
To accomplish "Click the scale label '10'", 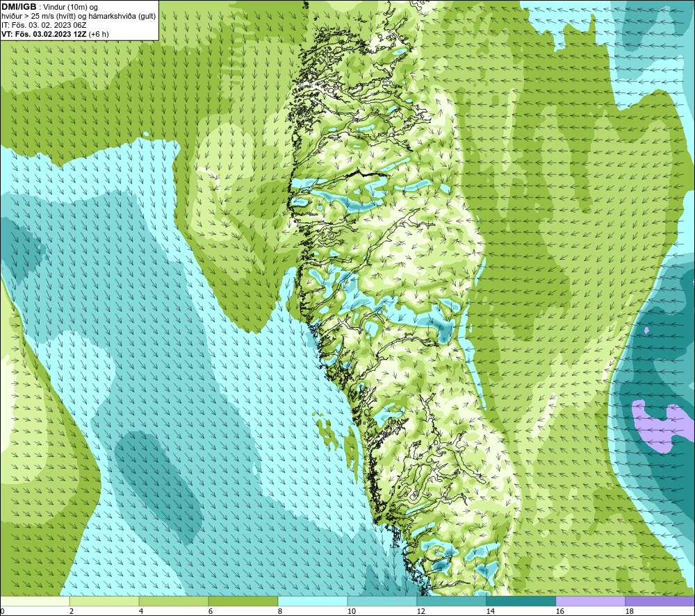I will coord(352,612).
